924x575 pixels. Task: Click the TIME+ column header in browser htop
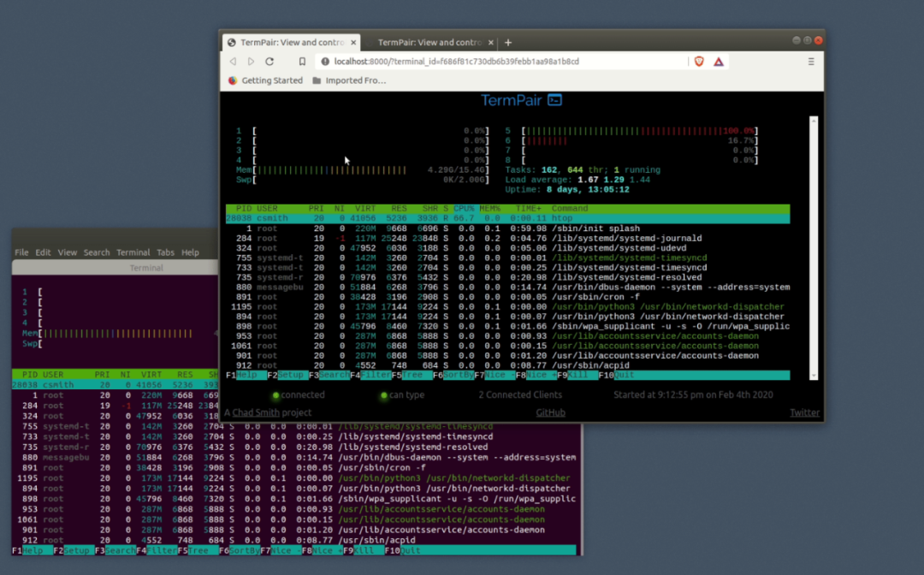(528, 209)
